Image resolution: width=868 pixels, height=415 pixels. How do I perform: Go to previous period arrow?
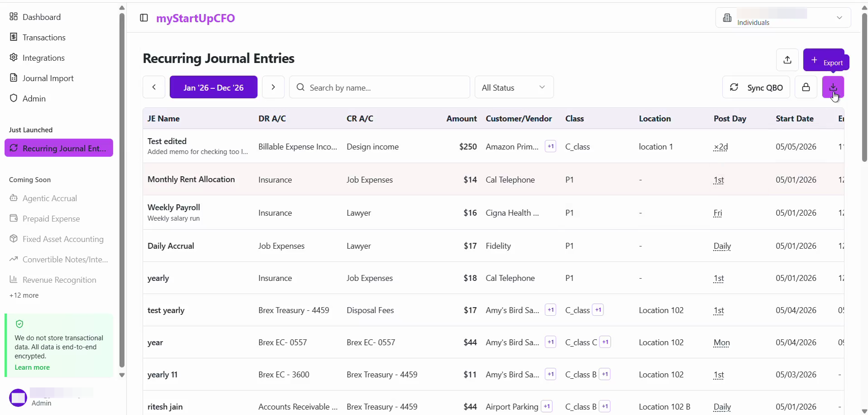[x=154, y=87]
